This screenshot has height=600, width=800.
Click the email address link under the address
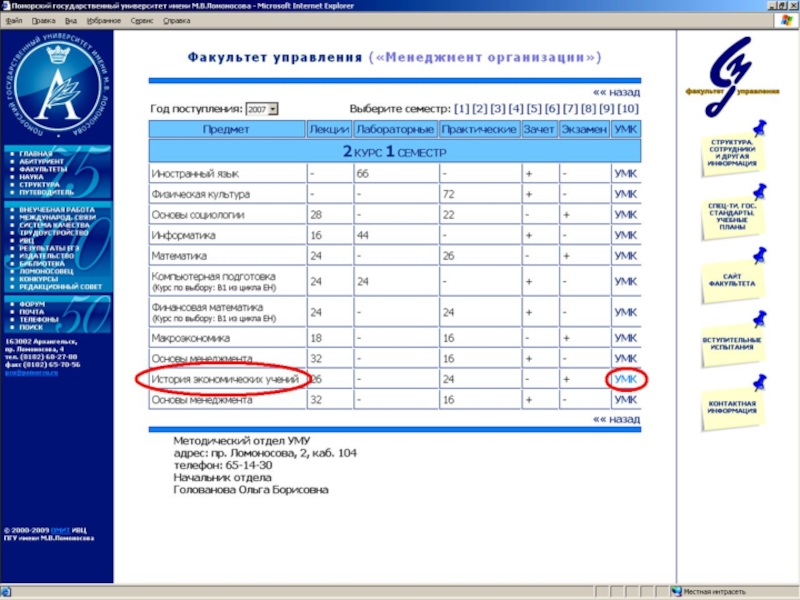[x=31, y=373]
